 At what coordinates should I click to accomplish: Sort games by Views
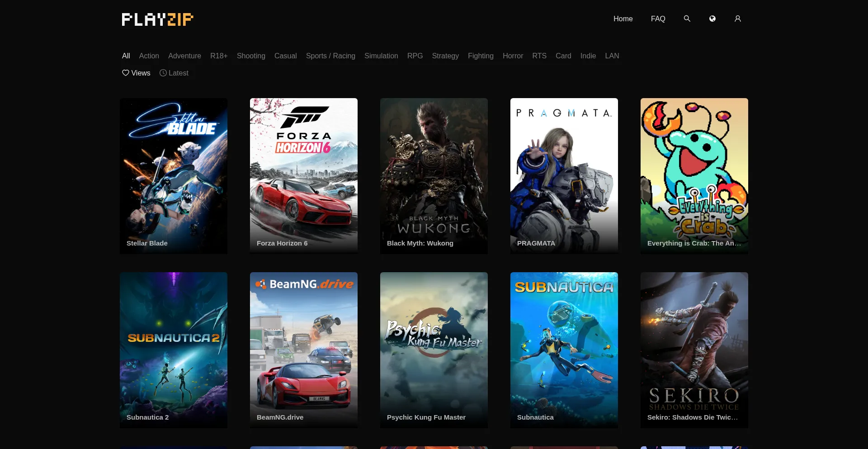(x=136, y=73)
